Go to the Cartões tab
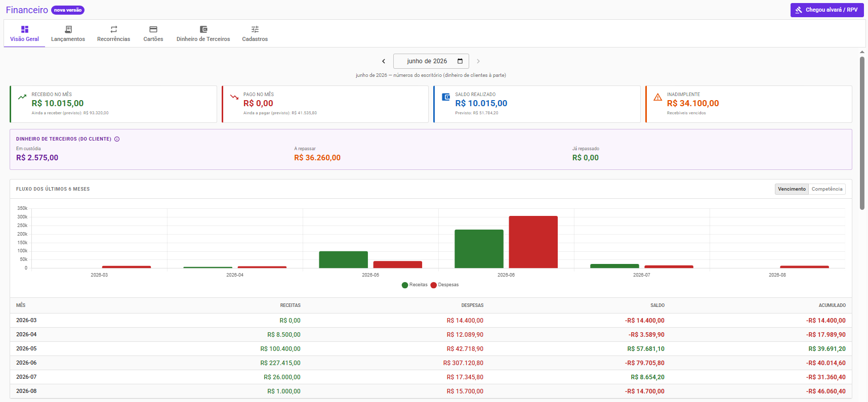 pos(153,34)
